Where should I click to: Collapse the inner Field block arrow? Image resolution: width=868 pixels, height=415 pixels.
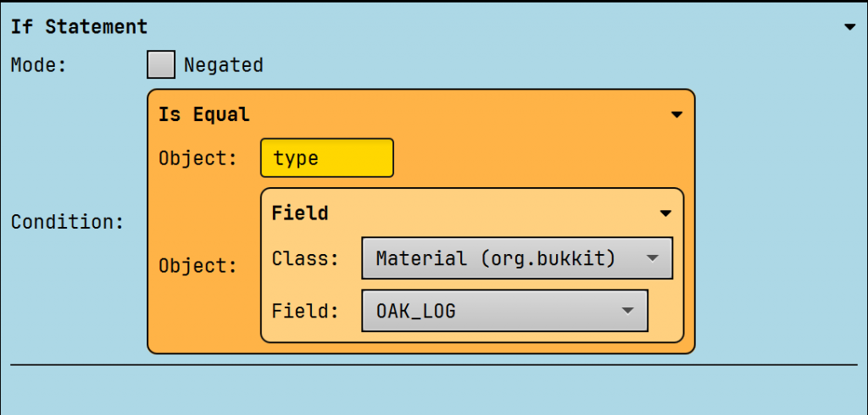665,213
